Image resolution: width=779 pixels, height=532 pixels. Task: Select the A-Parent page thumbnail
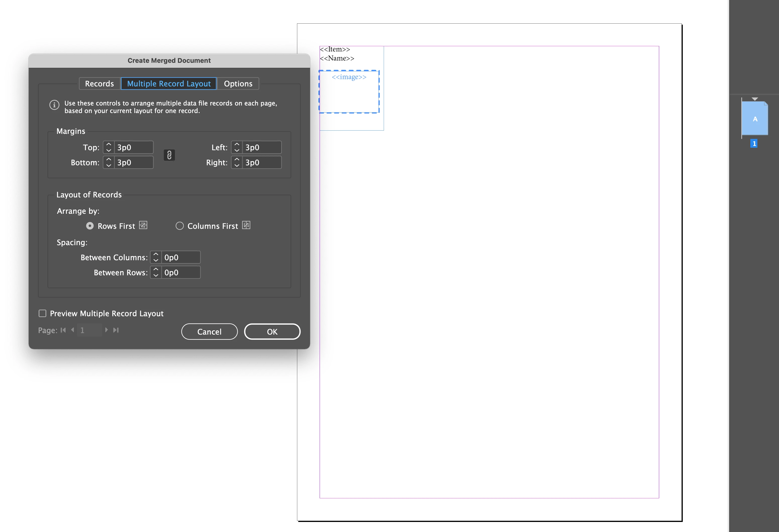[755, 119]
